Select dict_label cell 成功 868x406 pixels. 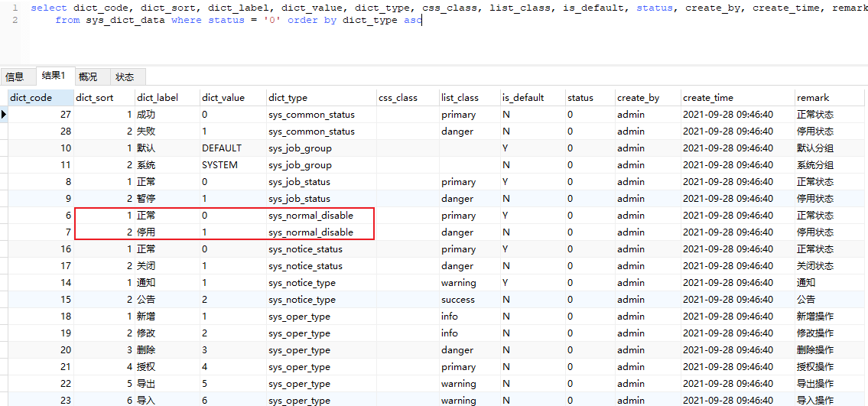tap(167, 115)
